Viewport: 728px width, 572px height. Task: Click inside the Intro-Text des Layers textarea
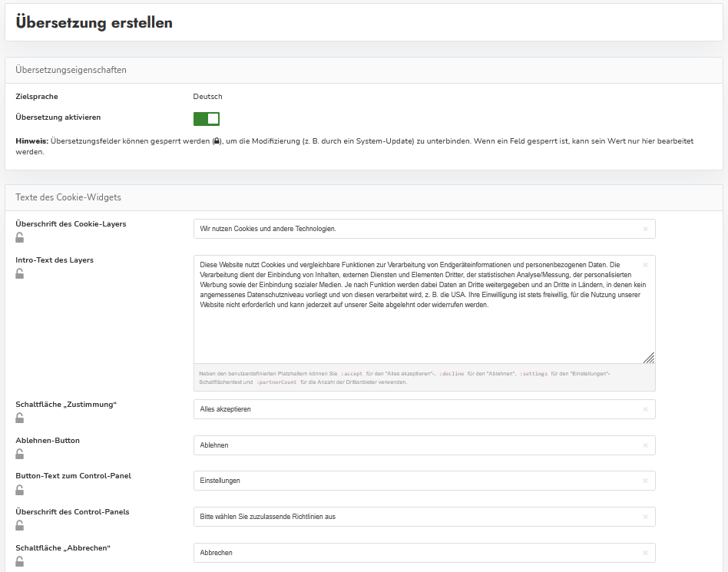click(415, 330)
